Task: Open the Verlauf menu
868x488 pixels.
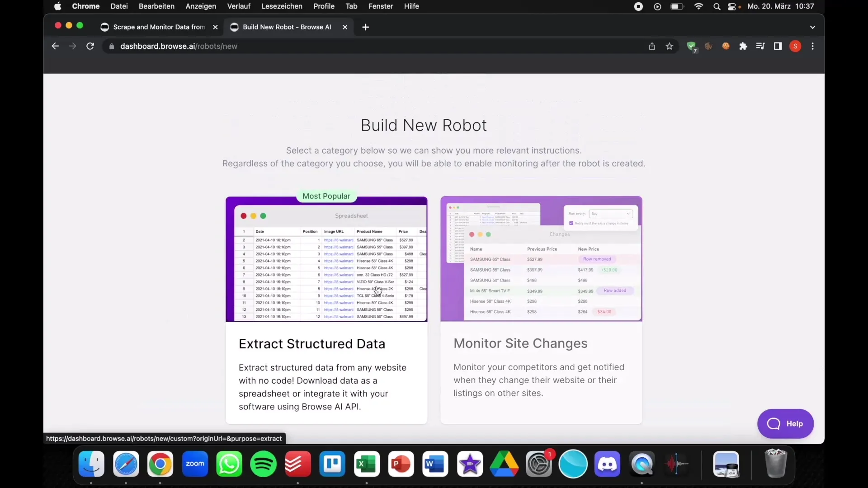Action: pyautogui.click(x=239, y=6)
